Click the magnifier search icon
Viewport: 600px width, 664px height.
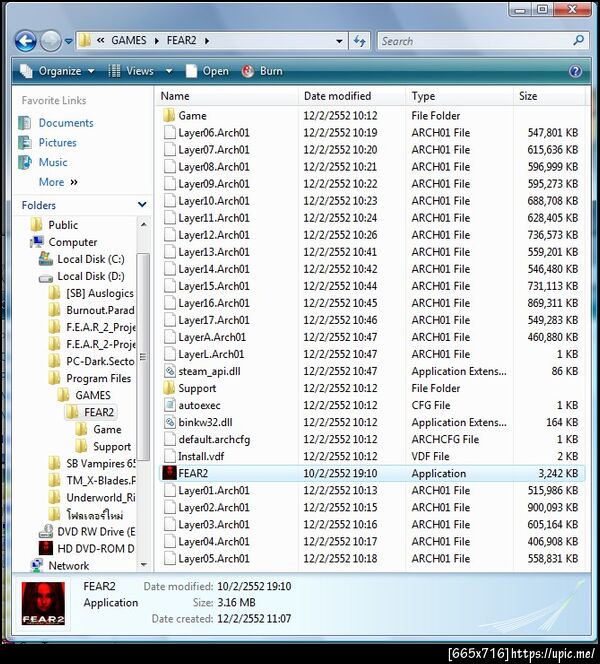(x=578, y=41)
